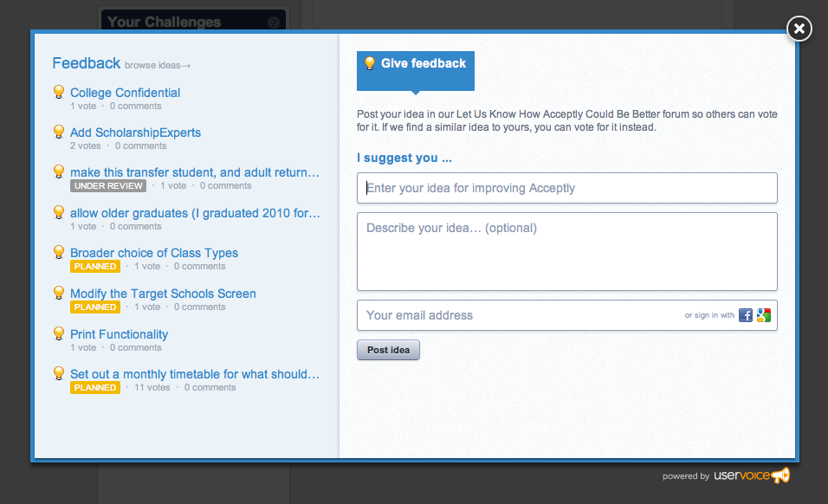
Task: Open the Print Functionality idea
Action: (x=120, y=334)
